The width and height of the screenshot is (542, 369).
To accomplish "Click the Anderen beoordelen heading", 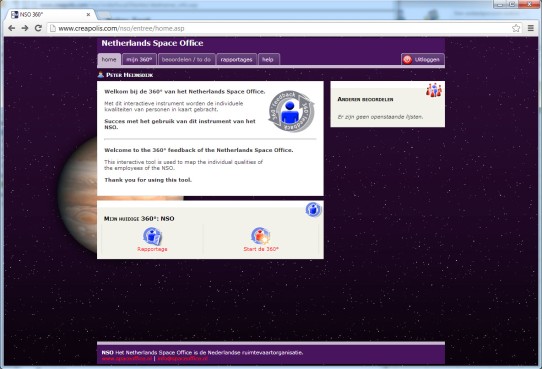I will [365, 99].
